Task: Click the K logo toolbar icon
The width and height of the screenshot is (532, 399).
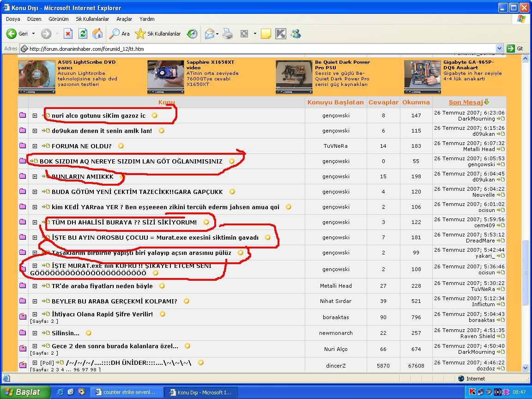Action: click(281, 34)
